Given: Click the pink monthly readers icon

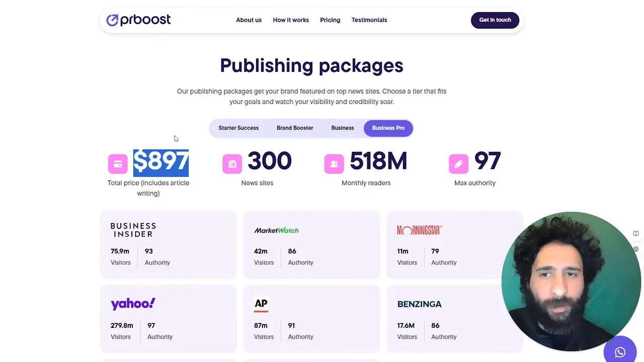Looking at the screenshot, I should 334,164.
